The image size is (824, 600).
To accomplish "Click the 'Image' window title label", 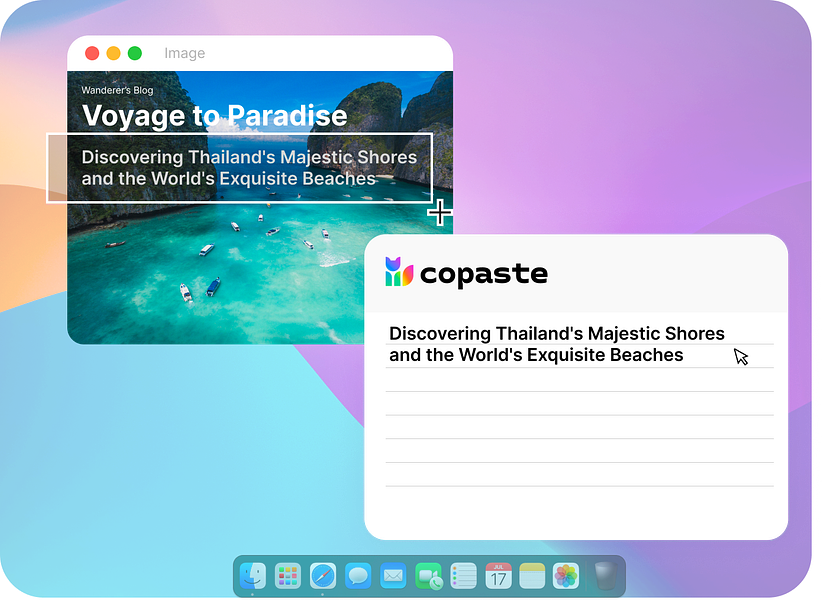I will coord(185,53).
